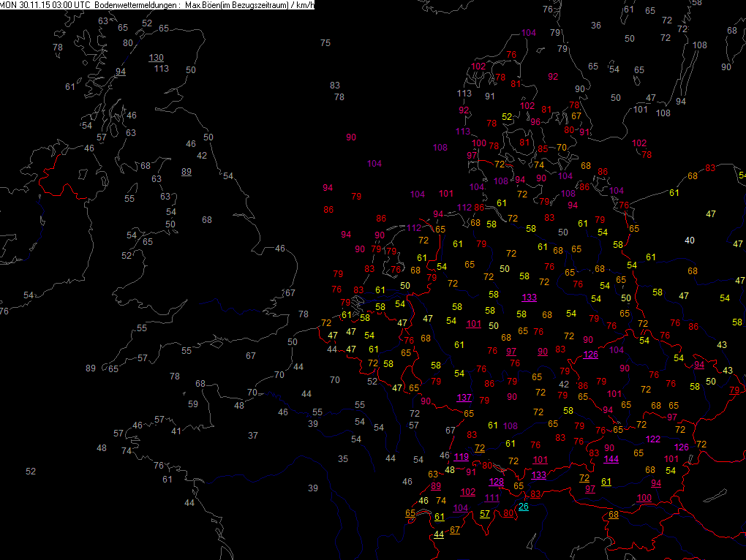Click the underlined purple 144 gust reading

(611, 458)
